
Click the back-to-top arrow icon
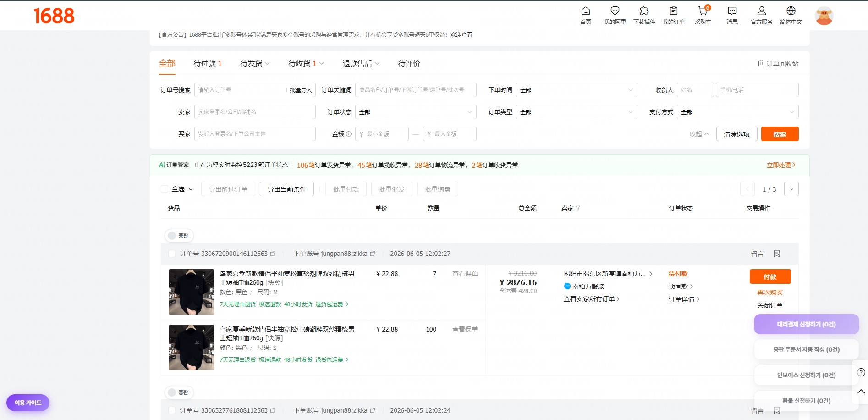(x=861, y=392)
